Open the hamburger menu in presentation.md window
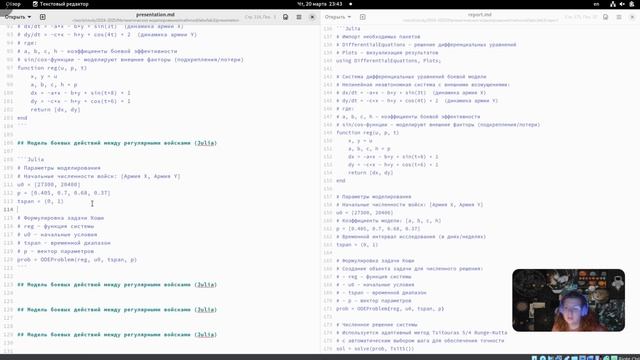This screenshot has width=640, height=360. click(x=299, y=17)
